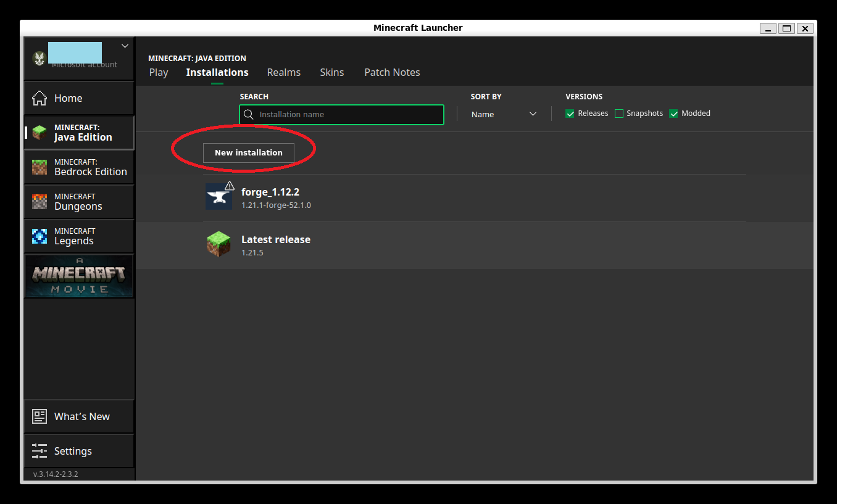Click the account avatar icon

(x=40, y=58)
